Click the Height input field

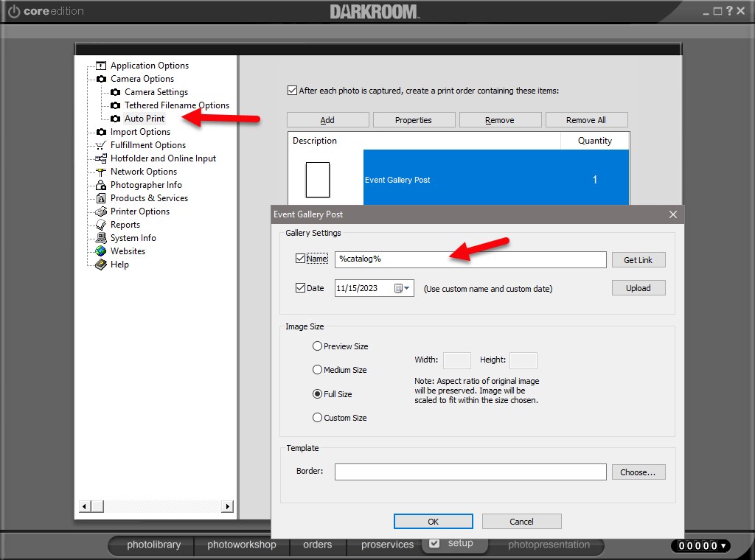523,360
